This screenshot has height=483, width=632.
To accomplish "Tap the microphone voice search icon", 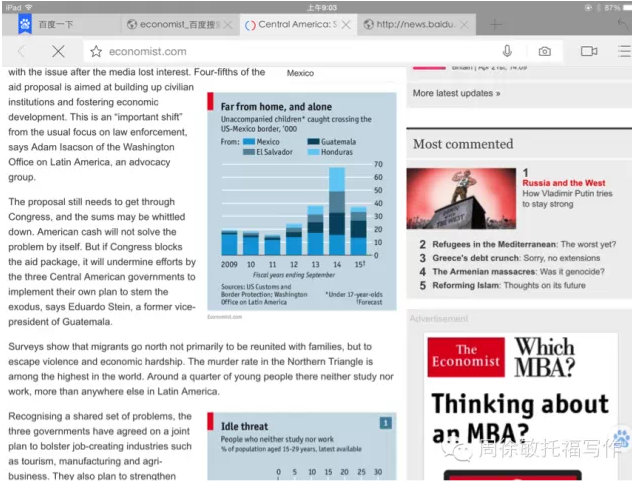I will (x=508, y=51).
